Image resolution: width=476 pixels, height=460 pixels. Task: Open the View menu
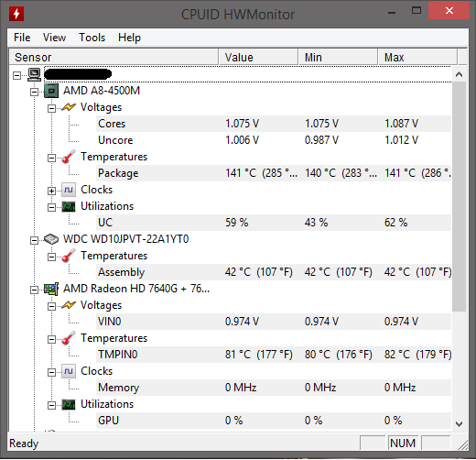point(54,38)
